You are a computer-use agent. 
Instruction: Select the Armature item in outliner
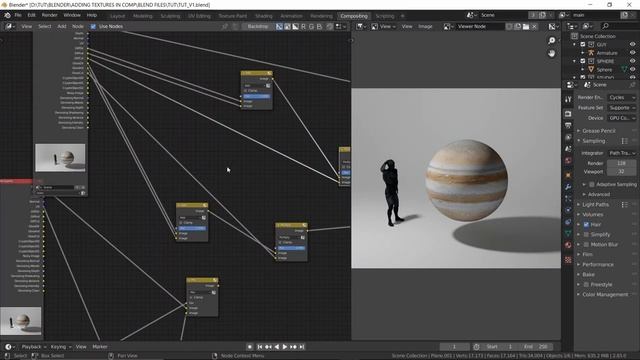click(607, 53)
